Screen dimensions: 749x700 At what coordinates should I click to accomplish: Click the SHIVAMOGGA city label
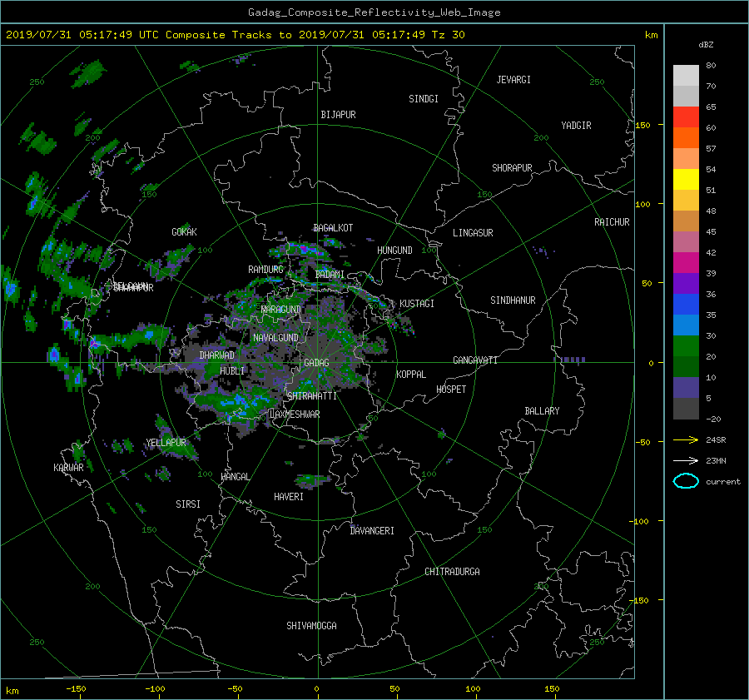pos(311,626)
